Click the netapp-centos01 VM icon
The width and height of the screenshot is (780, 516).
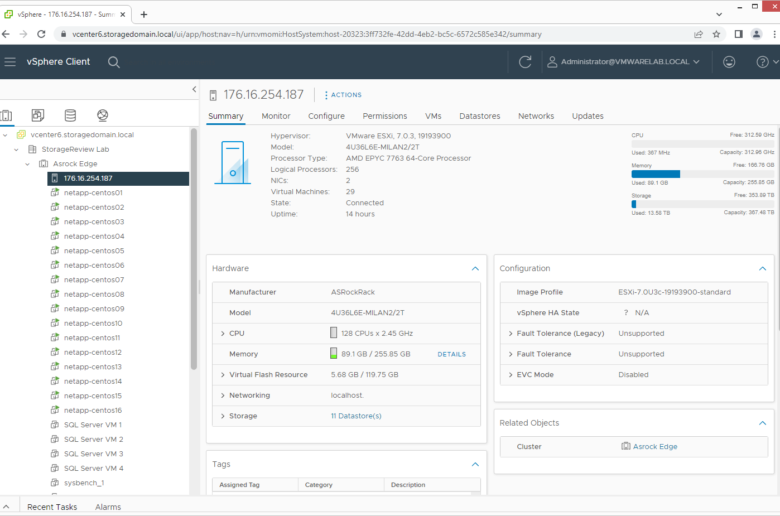point(55,193)
